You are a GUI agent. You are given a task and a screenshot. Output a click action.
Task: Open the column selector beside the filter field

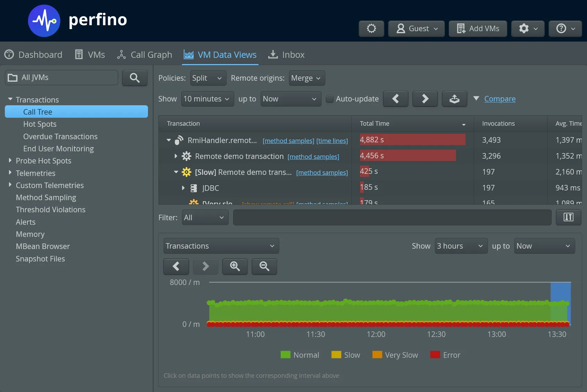click(568, 217)
